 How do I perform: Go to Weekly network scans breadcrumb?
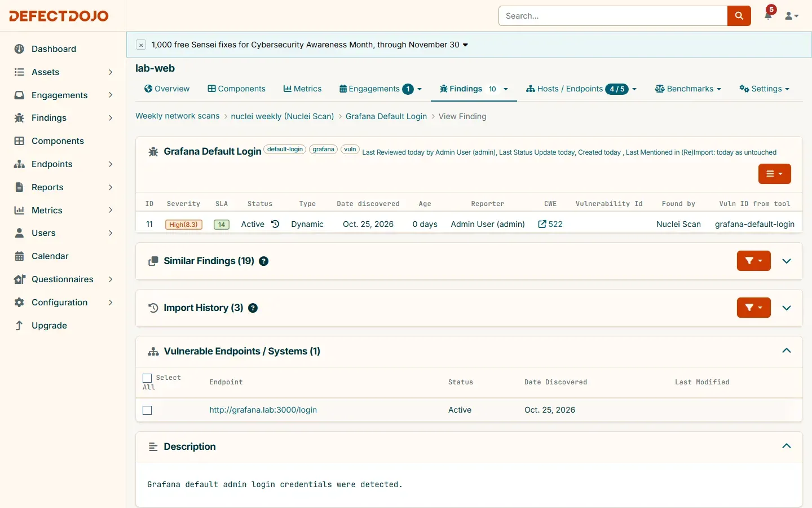(x=177, y=116)
